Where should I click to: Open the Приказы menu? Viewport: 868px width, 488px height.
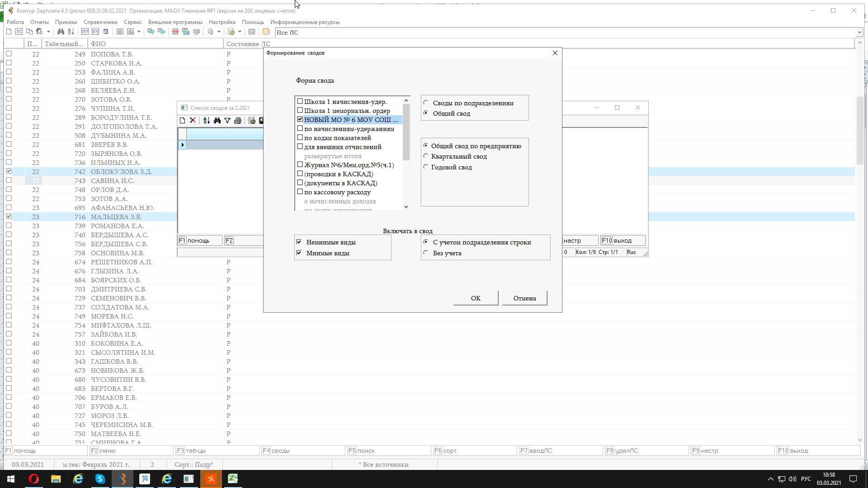tap(66, 22)
